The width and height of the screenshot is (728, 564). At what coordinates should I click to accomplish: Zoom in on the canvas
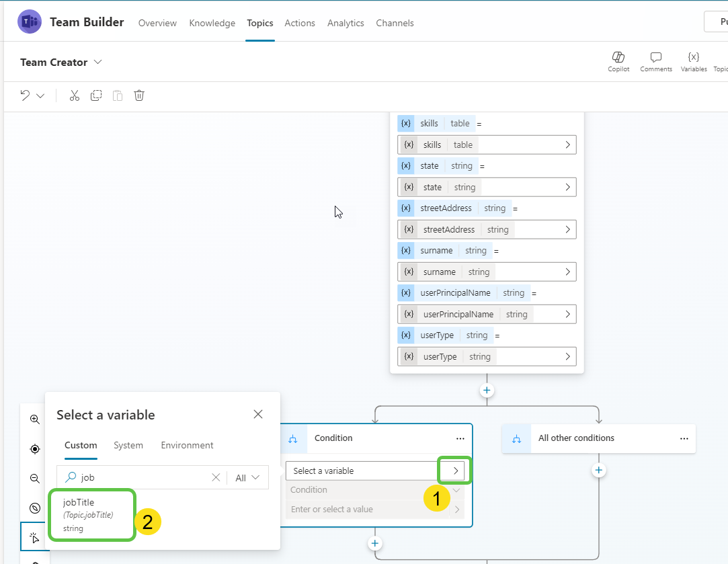[x=34, y=419]
